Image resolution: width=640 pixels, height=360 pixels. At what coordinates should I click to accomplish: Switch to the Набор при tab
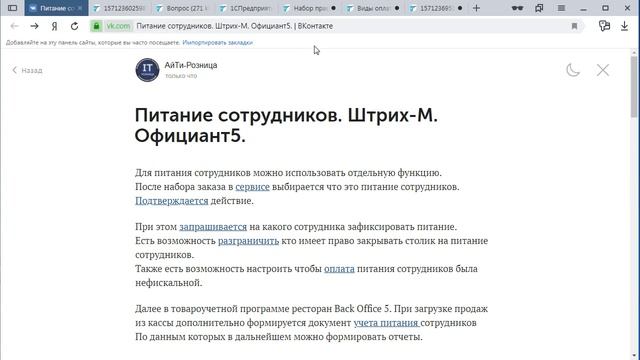tap(309, 8)
